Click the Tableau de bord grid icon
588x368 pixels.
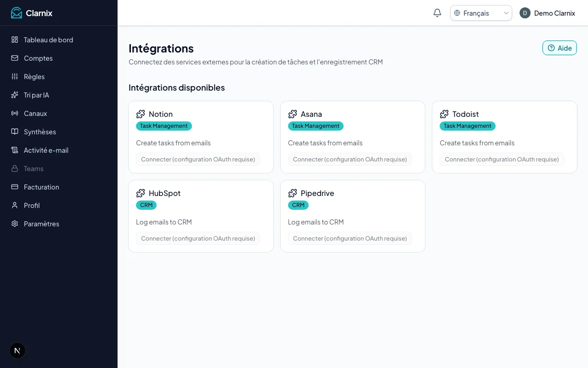pos(15,40)
